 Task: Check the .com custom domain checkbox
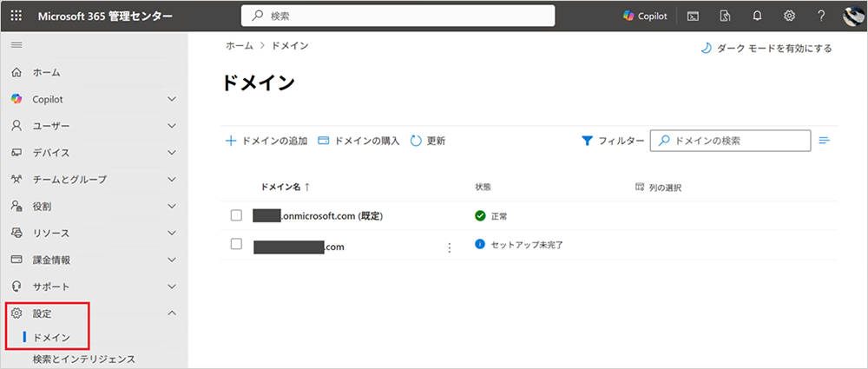(x=236, y=244)
